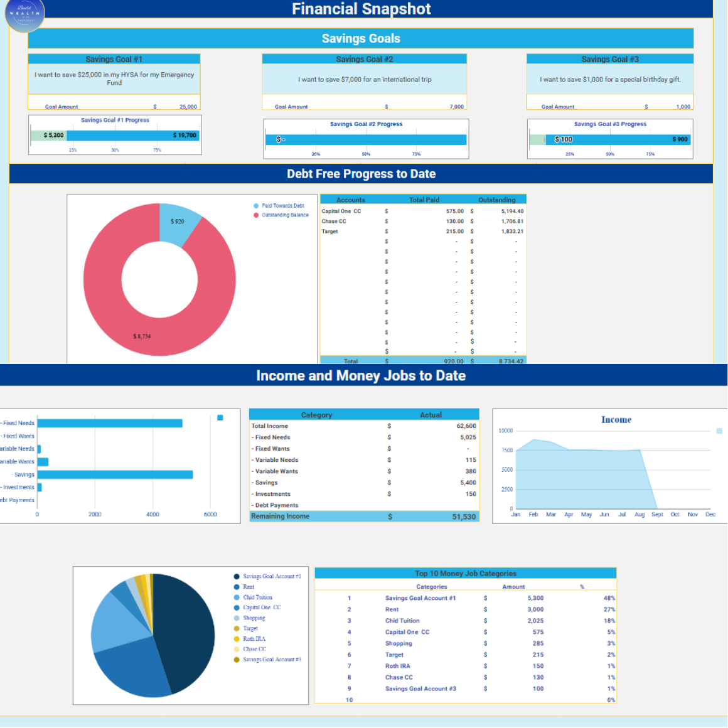Click the birthday gift goal description

pos(610,80)
